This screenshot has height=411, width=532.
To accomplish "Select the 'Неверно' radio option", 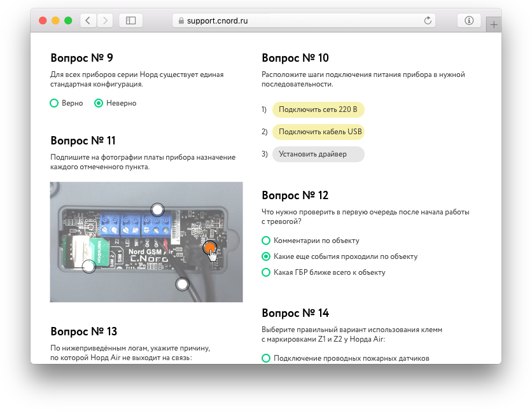I will point(115,103).
